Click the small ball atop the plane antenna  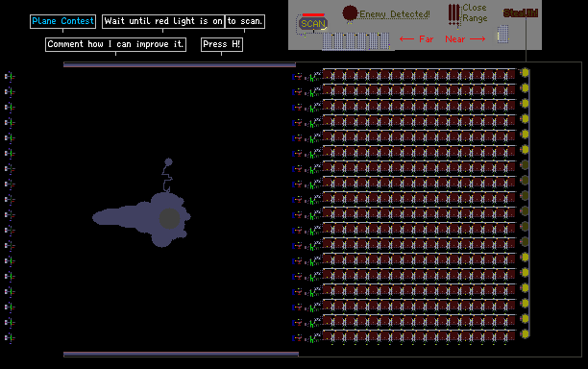pyautogui.click(x=169, y=162)
